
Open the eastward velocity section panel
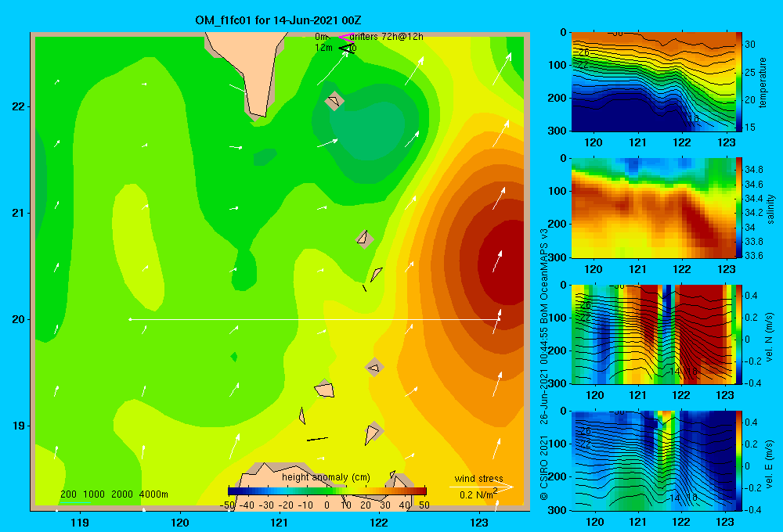[x=653, y=461]
